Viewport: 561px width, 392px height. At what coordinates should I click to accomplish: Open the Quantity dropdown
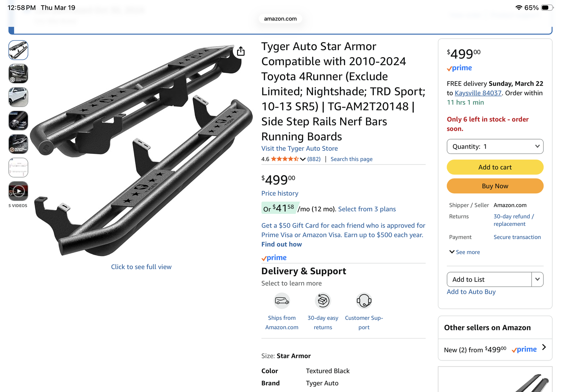pos(495,146)
